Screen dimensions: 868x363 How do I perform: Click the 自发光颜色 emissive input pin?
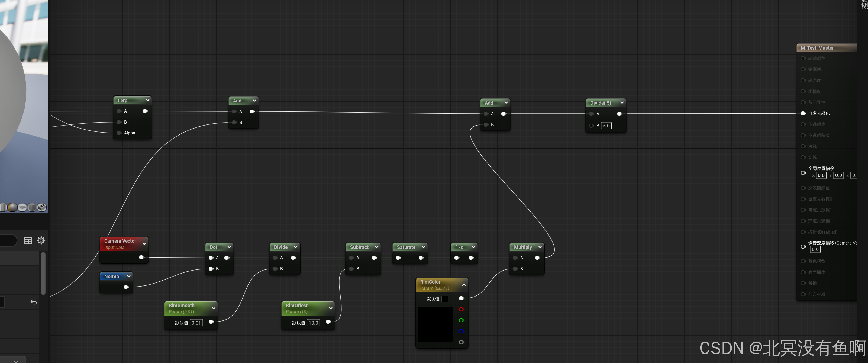(803, 114)
